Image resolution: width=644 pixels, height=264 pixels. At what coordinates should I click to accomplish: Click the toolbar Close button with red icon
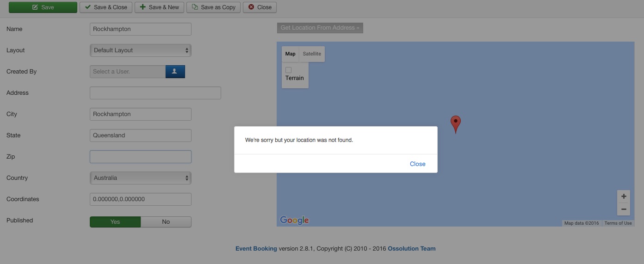[x=260, y=7]
